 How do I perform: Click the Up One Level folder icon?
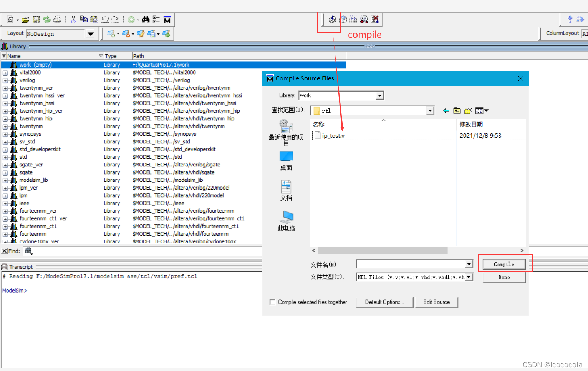(457, 111)
